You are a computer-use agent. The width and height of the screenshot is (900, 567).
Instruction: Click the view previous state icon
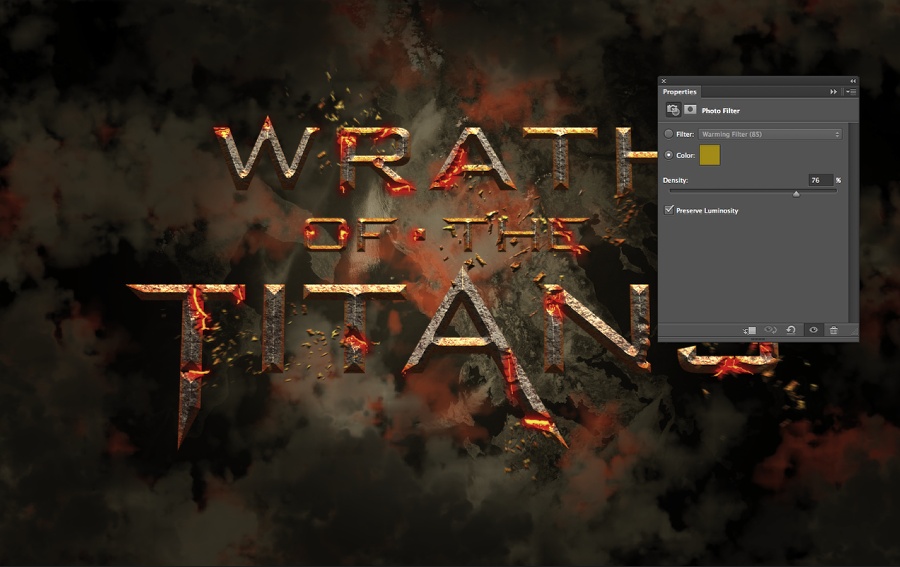coord(770,330)
